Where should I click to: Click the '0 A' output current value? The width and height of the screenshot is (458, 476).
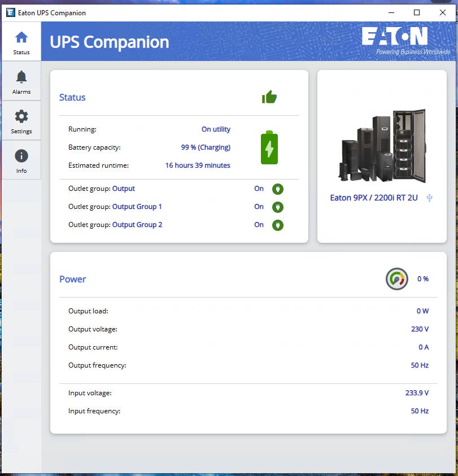pos(424,347)
